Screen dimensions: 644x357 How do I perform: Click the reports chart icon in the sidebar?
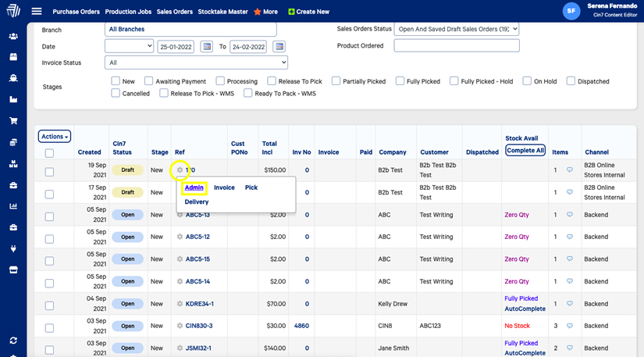13,206
